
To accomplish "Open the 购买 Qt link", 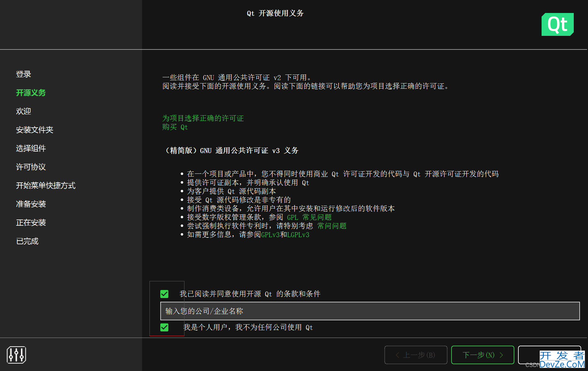I will point(175,127).
